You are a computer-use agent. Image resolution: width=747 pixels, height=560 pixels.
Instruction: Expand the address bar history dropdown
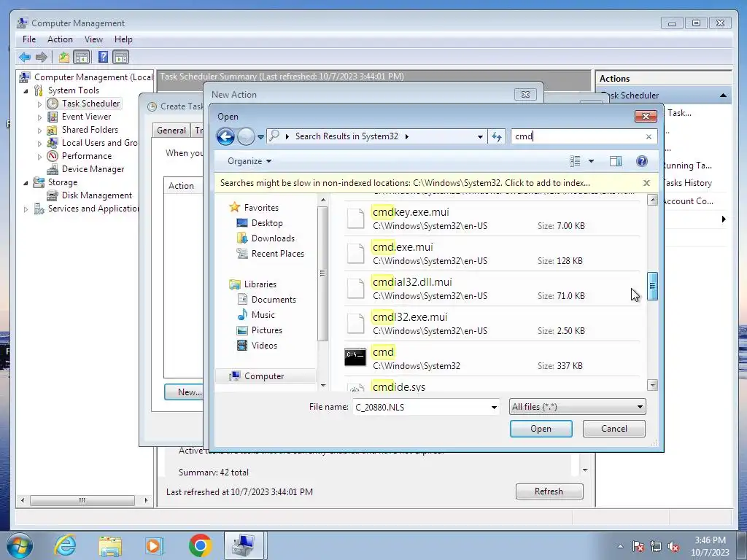tap(480, 136)
